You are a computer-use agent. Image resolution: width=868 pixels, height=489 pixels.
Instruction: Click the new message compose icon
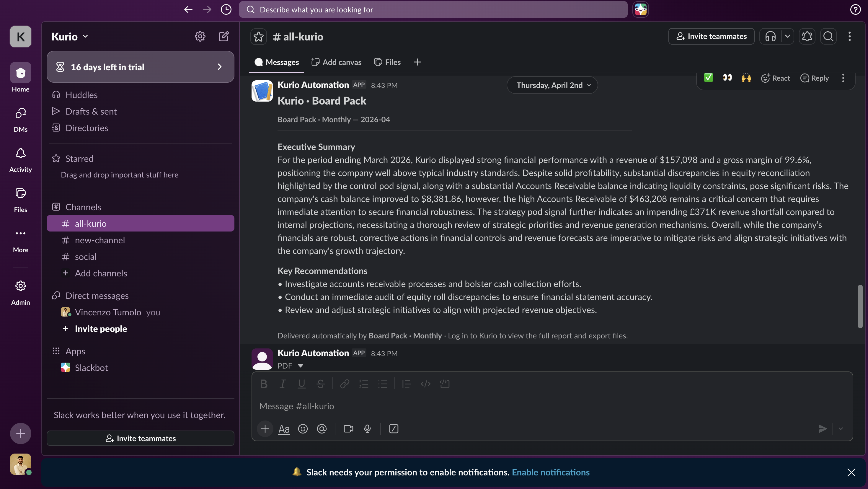(x=224, y=36)
